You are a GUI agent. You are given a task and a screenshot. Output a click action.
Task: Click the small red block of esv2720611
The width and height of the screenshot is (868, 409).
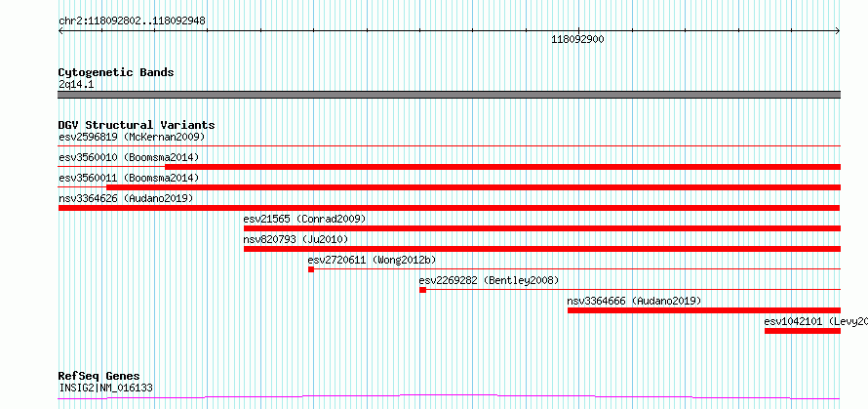(311, 269)
